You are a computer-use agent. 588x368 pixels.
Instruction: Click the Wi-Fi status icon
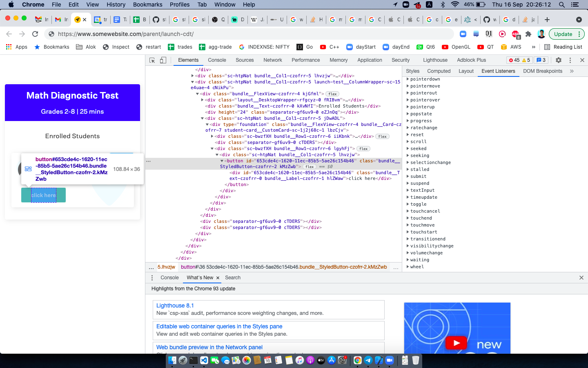coord(455,4)
